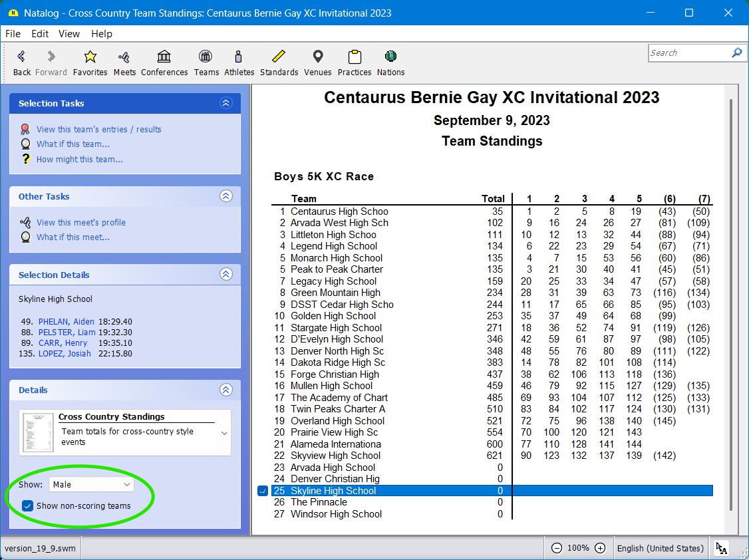
Task: Click the What if this team link
Action: click(x=73, y=144)
